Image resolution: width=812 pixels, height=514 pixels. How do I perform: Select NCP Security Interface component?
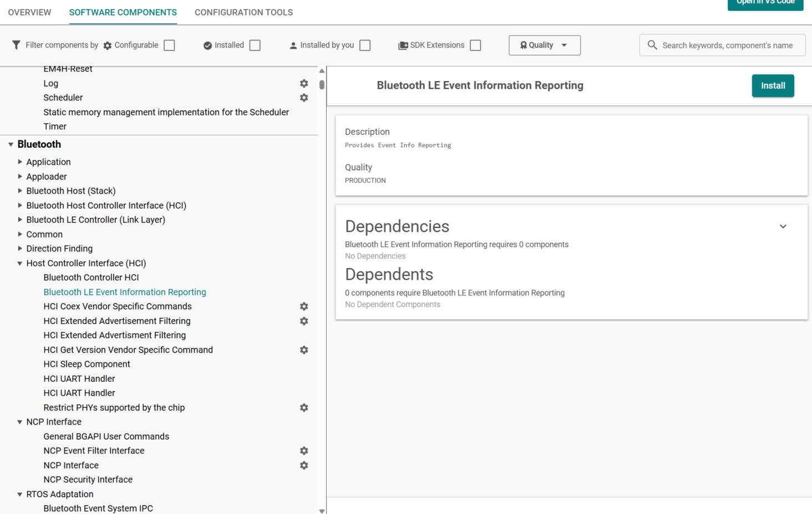88,480
